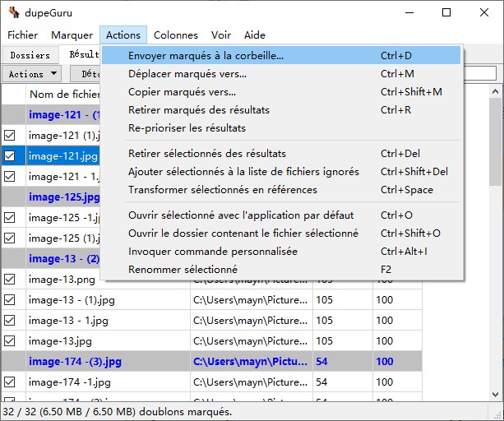Toggle checkbox for image-174 -1.jpg

click(x=10, y=382)
